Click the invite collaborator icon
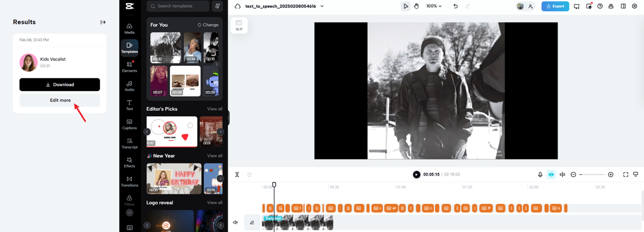The image size is (644, 232). point(531,7)
